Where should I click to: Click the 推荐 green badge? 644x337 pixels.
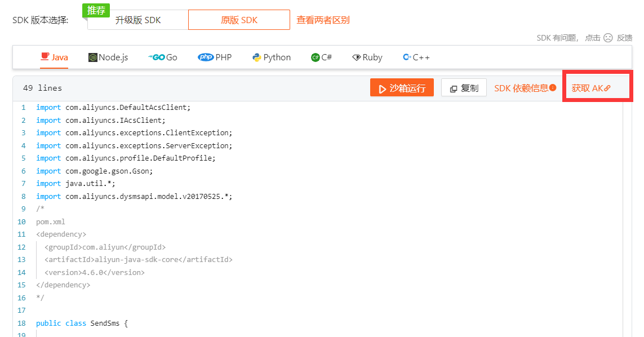96,10
